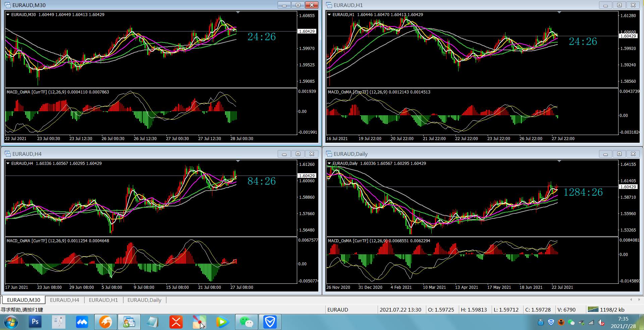Click the 1.60429 price label on H4 chart
The height and width of the screenshot is (330, 644).
tap(307, 176)
